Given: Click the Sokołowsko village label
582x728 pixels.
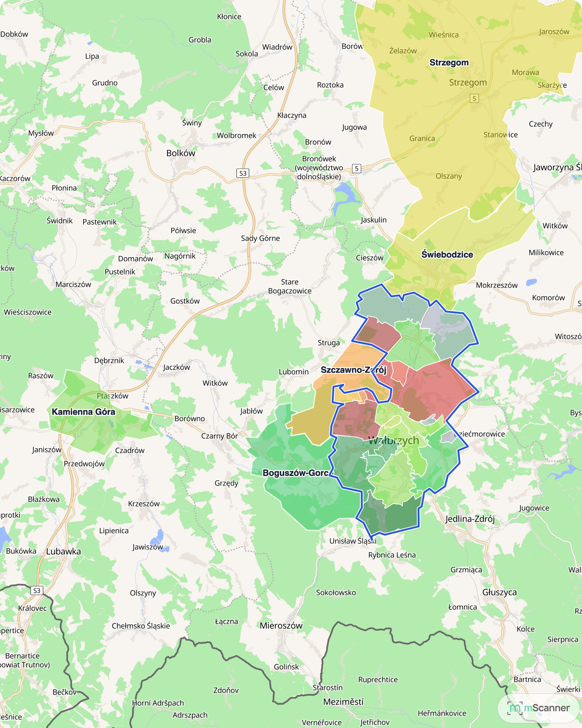Looking at the screenshot, I should click(x=336, y=592).
